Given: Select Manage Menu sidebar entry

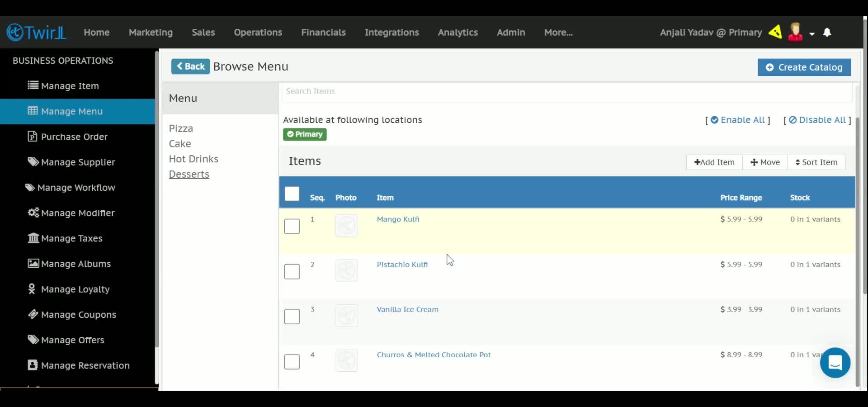Looking at the screenshot, I should [x=77, y=111].
